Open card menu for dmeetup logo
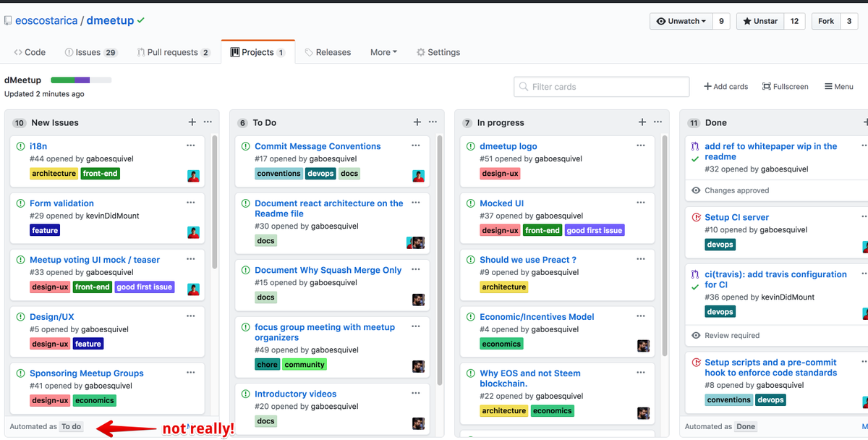868x440 pixels. 641,145
